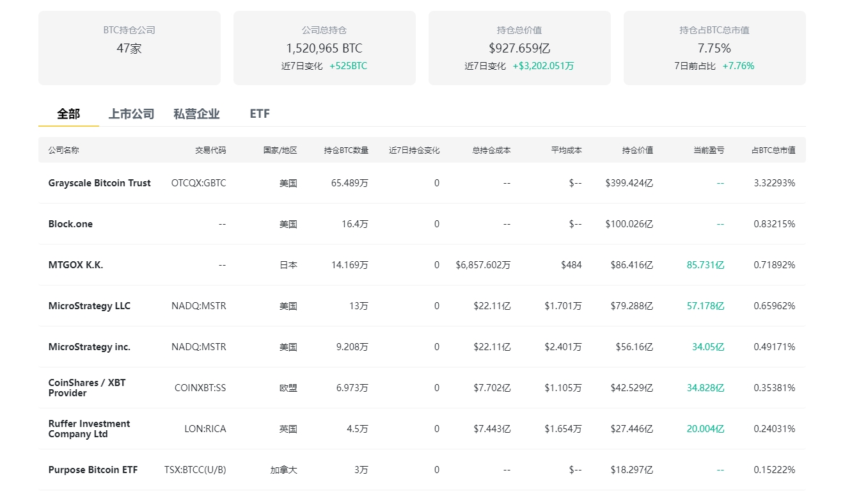
Task: Click the 平均成本 column header
Action: click(x=567, y=150)
